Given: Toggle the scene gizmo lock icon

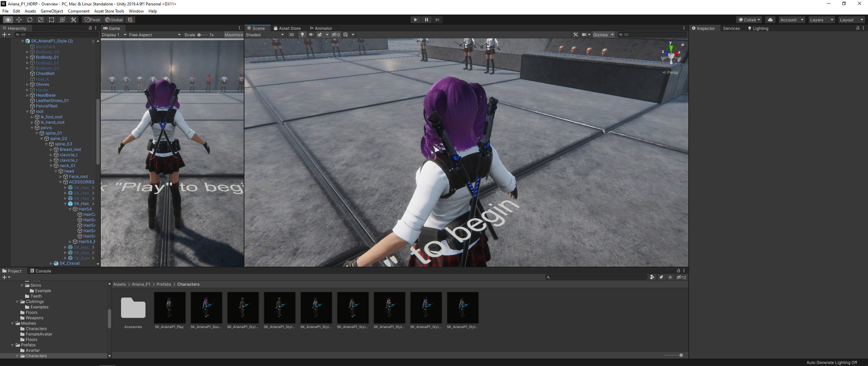Looking at the screenshot, I should (x=683, y=44).
